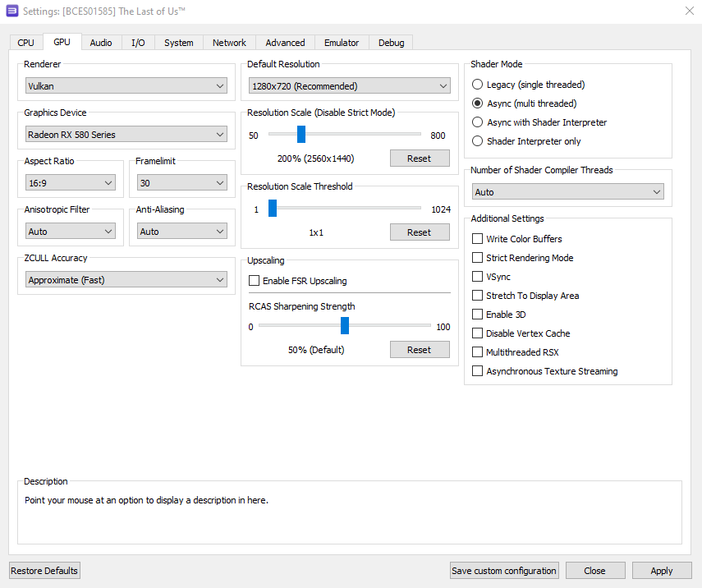Click the RPCS3 app icon in title bar
The image size is (702, 588).
(12, 11)
